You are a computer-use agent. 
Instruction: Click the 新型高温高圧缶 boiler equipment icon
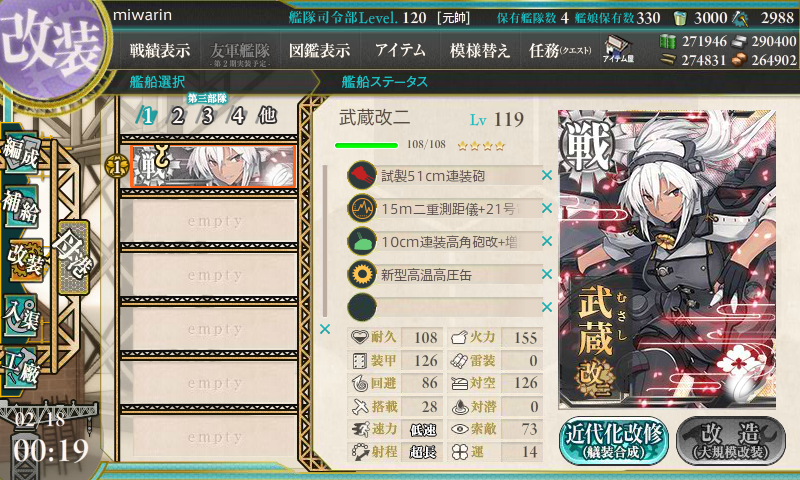[362, 274]
